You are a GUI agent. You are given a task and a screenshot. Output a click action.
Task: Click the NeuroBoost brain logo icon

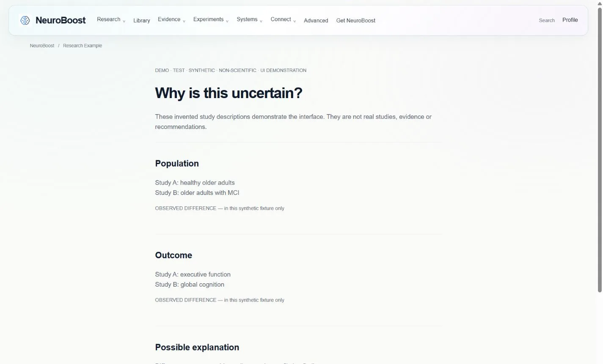point(25,20)
